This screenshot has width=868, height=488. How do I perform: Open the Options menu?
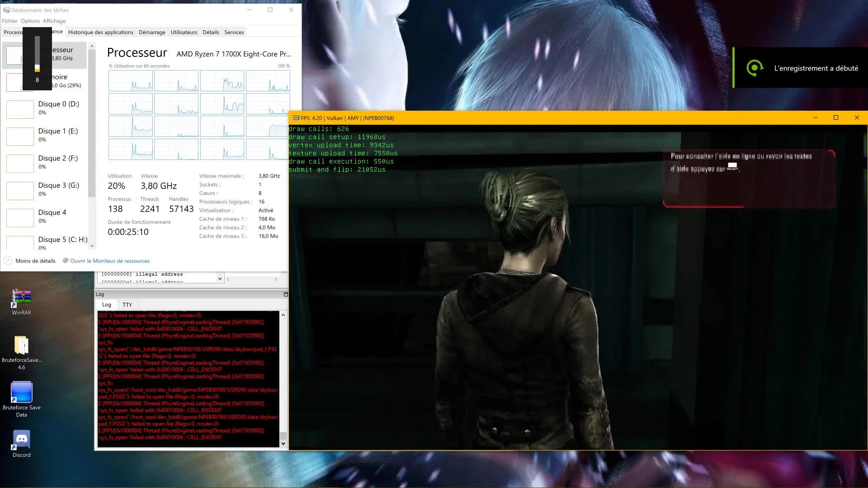30,21
